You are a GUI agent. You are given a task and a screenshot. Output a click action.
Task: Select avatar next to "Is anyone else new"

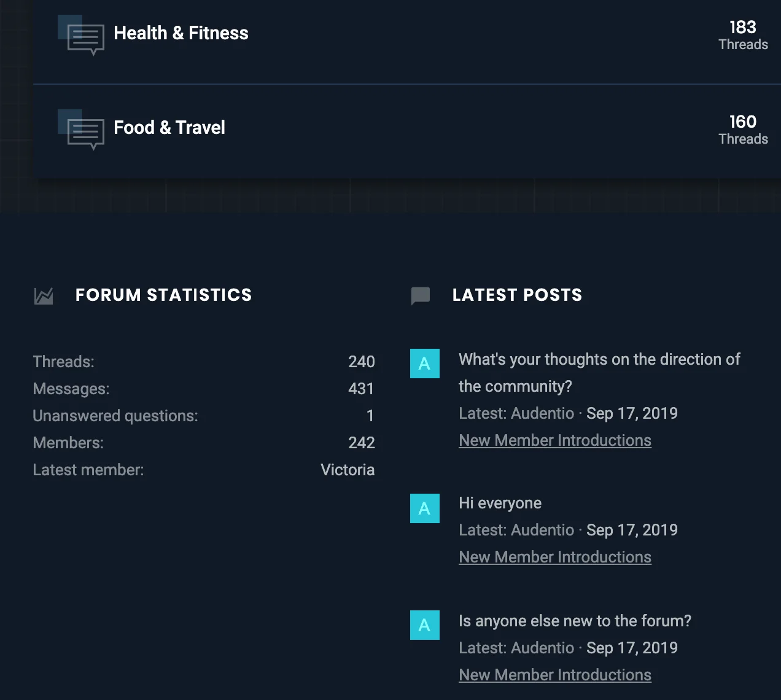click(x=424, y=625)
